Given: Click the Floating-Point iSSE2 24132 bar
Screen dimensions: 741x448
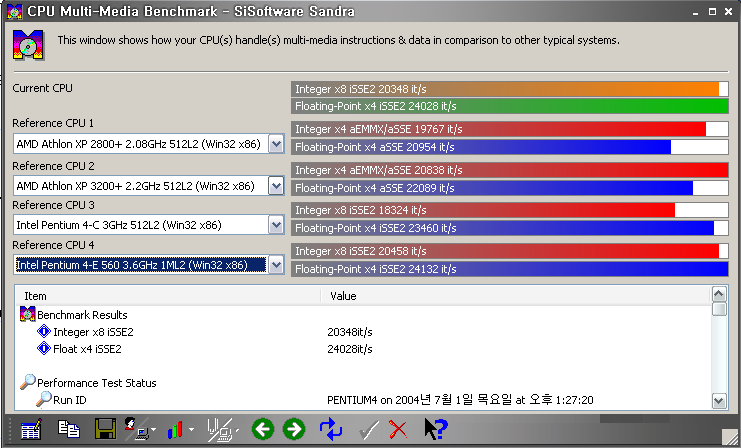Looking at the screenshot, I should (509, 269).
